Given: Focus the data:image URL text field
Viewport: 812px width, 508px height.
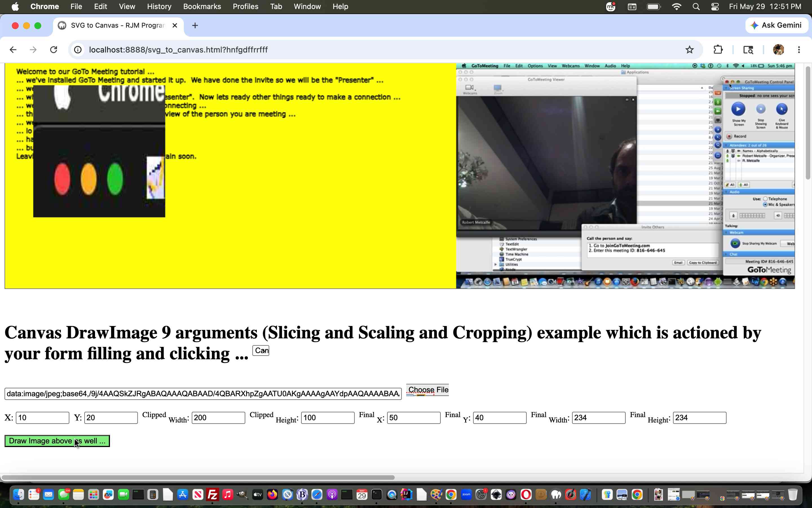Looking at the screenshot, I should coord(203,393).
